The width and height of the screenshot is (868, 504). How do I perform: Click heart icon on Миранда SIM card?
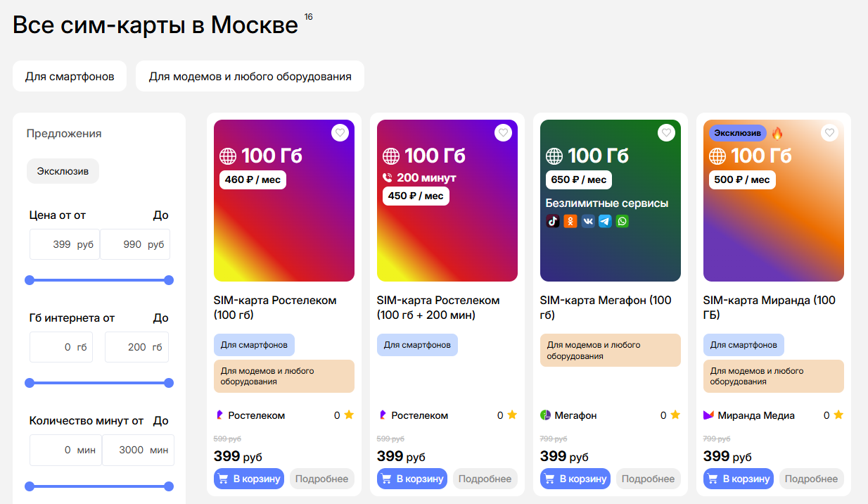[829, 132]
